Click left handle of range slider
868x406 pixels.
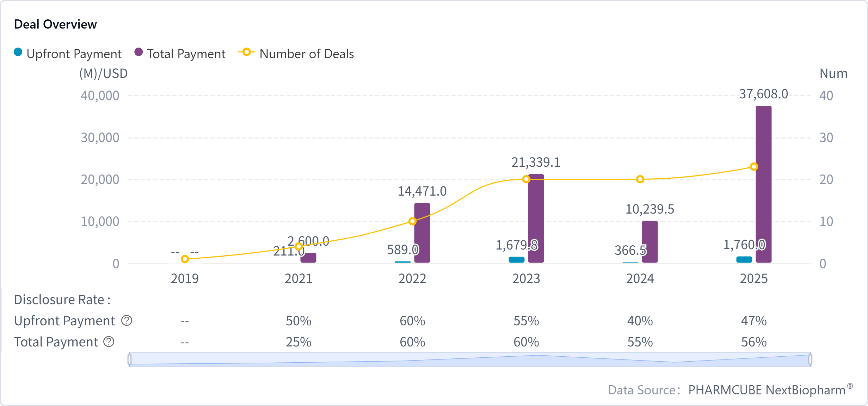pos(130,359)
